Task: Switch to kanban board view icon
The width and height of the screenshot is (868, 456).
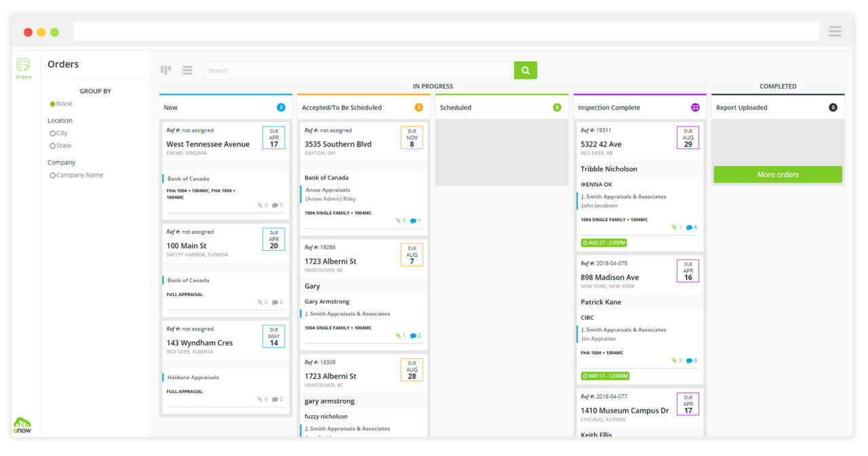Action: (165, 70)
